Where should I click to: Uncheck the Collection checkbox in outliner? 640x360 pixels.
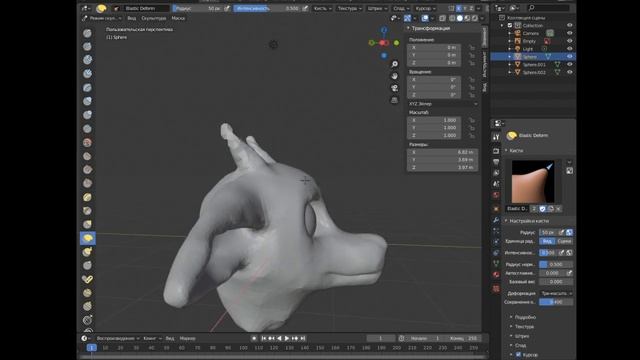pyautogui.click(x=510, y=25)
